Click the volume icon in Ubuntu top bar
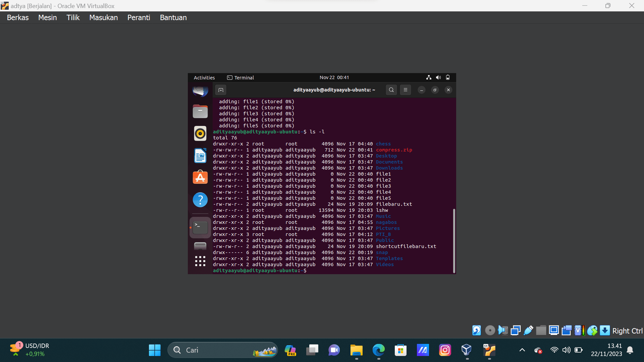 point(438,77)
